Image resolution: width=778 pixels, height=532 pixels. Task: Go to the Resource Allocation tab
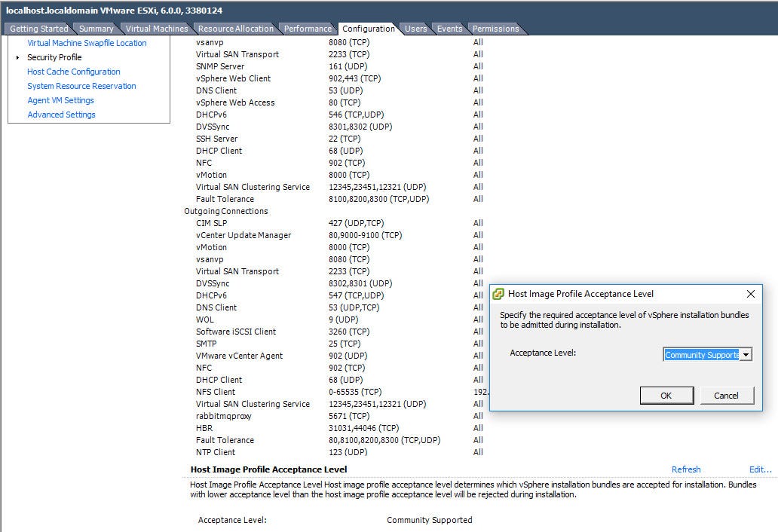click(236, 29)
